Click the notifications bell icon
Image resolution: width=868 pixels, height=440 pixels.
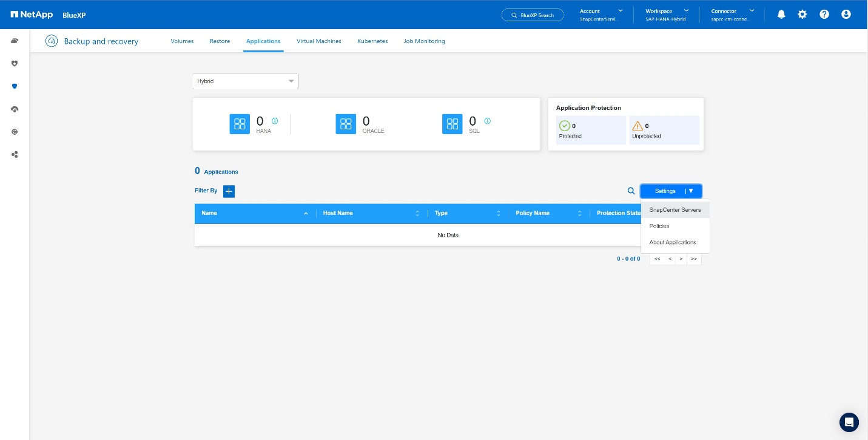tap(781, 15)
